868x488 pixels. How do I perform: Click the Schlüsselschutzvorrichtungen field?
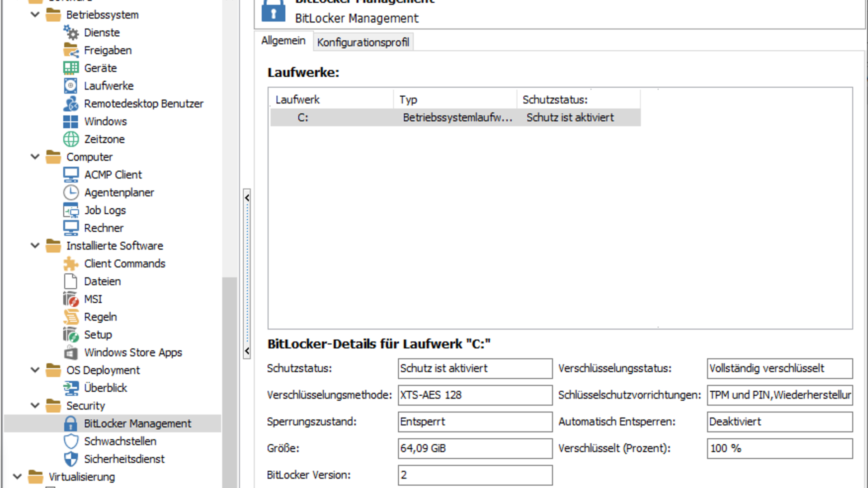tap(780, 395)
